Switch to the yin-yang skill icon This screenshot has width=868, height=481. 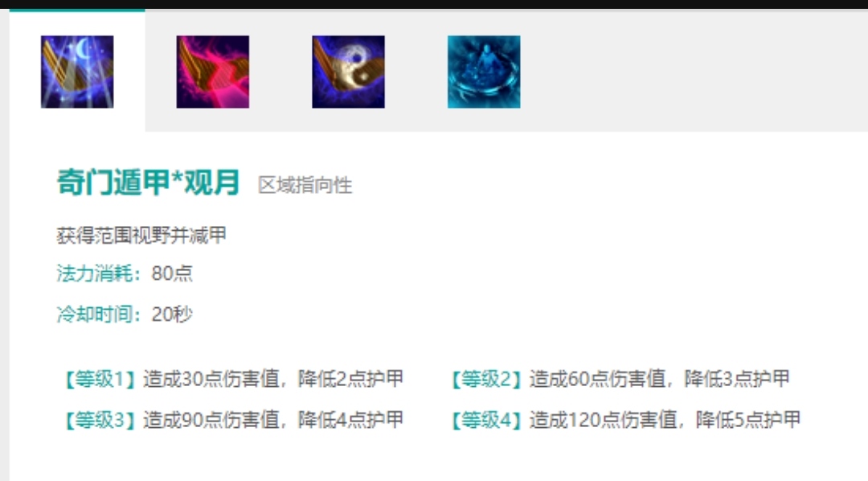point(348,72)
